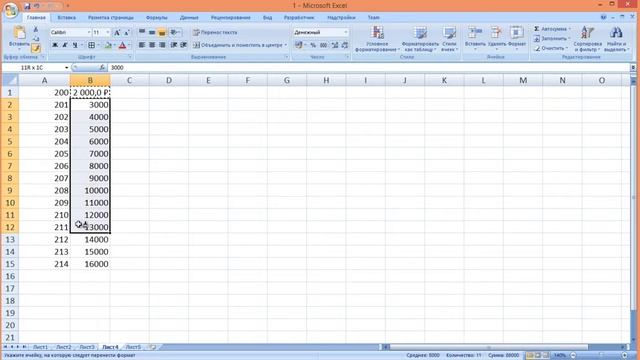Viewport: 640px width, 360px height.
Task: Click formula bar showing 3000
Action: [369, 67]
